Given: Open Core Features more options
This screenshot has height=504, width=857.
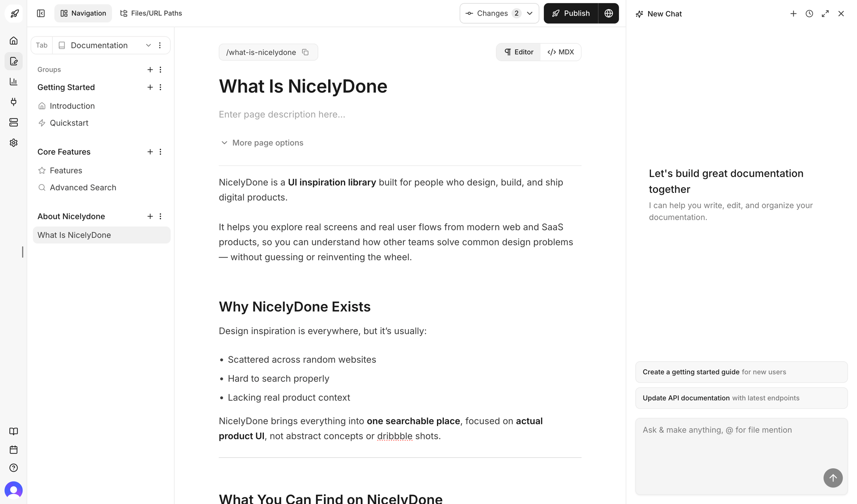Looking at the screenshot, I should coord(160,152).
